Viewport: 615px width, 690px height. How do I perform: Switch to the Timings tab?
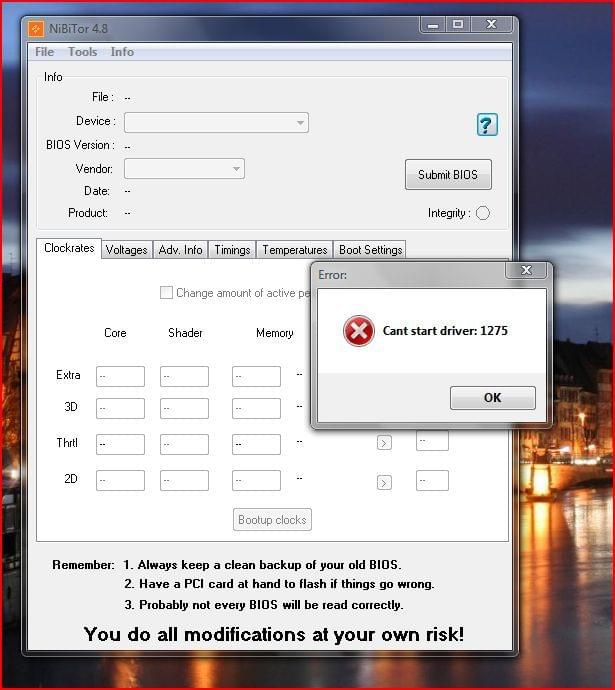click(232, 250)
